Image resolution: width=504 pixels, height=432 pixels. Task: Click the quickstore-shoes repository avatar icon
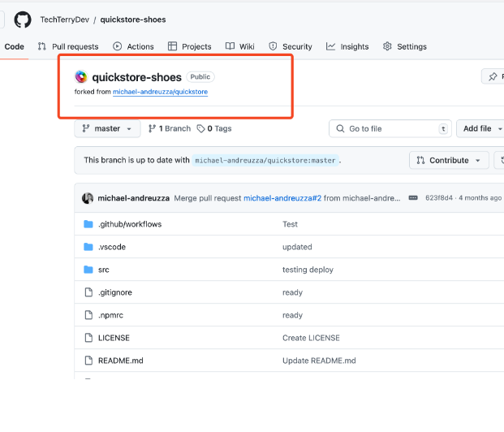(81, 77)
